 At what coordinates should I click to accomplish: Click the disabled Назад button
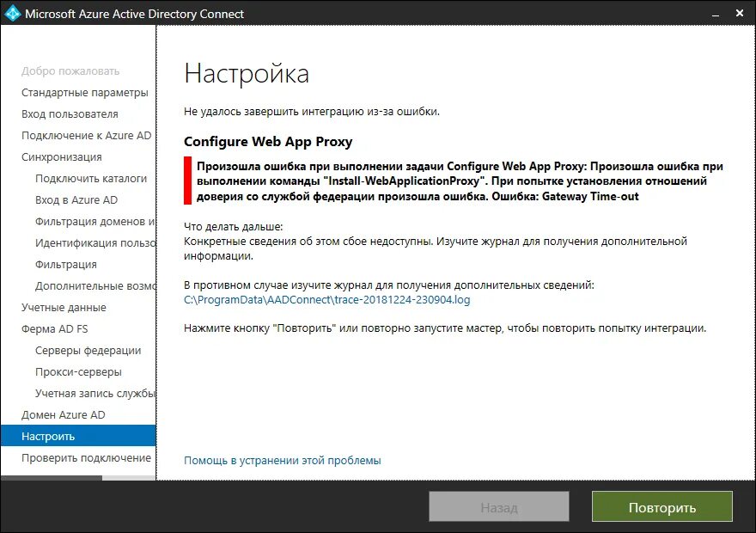499,506
